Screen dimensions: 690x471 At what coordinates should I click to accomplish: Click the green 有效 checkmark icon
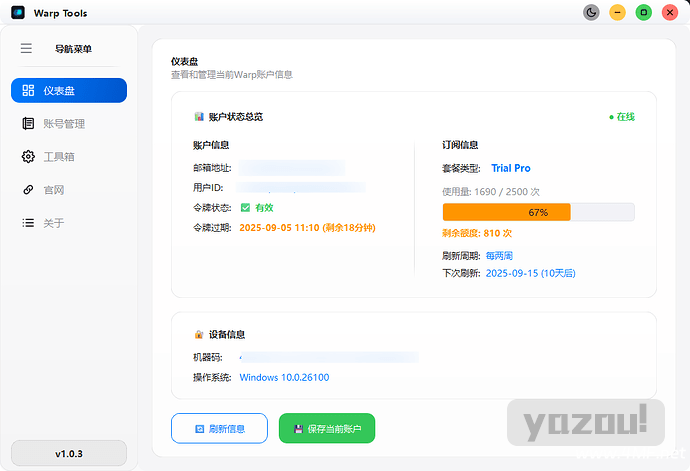tap(246, 207)
